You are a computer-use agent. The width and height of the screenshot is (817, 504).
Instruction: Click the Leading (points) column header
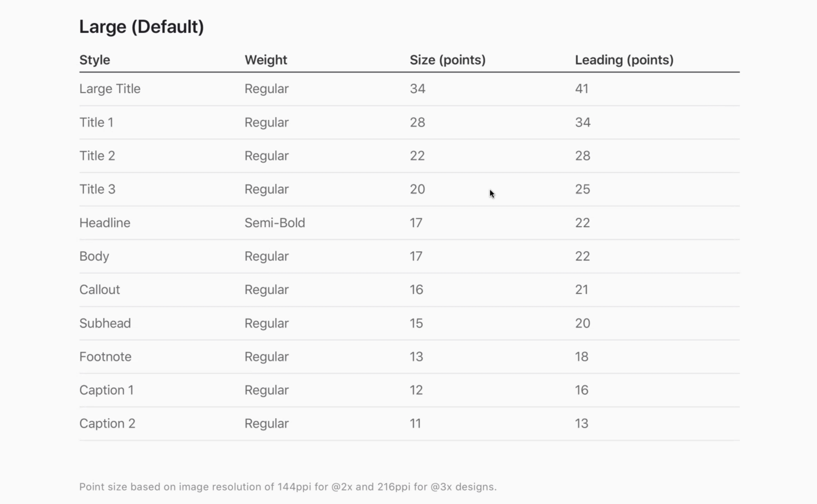pos(624,60)
